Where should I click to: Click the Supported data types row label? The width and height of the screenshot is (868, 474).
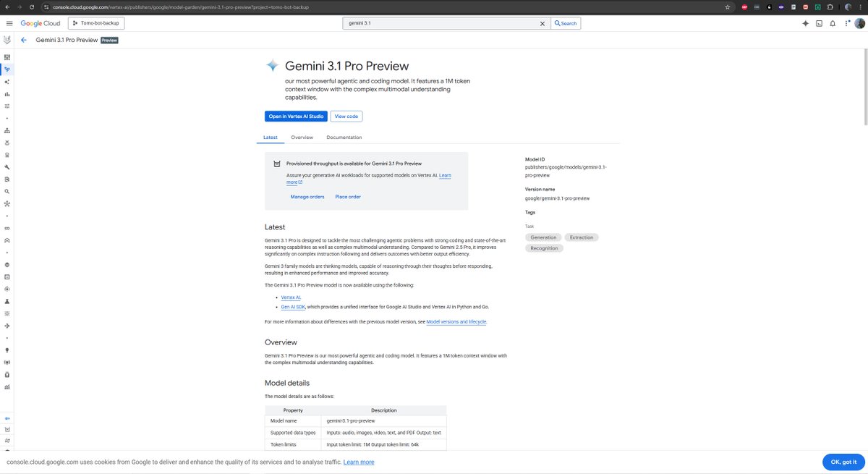(x=293, y=433)
